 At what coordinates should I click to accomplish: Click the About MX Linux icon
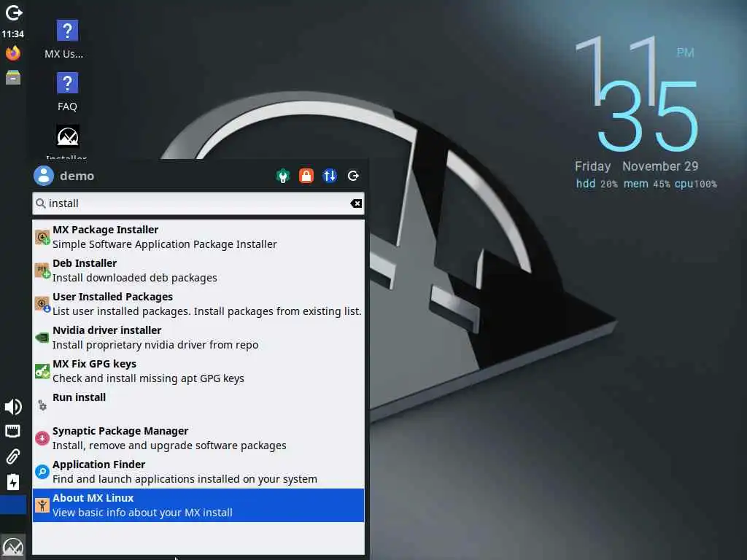click(42, 505)
